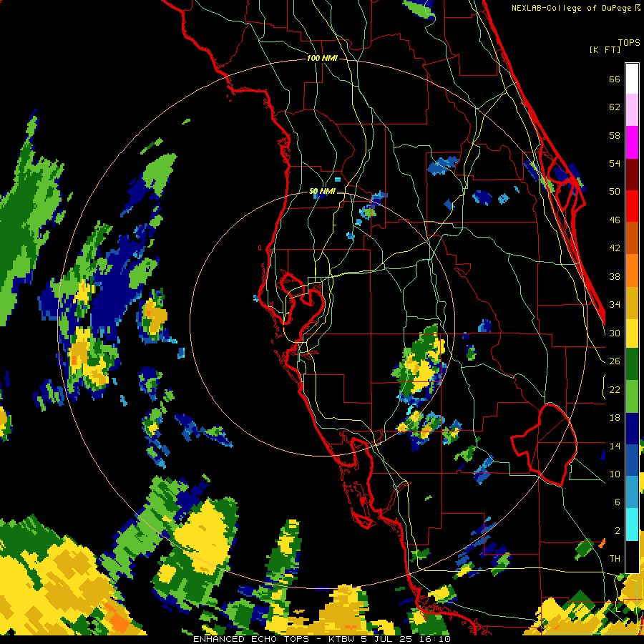Click the light pink 62 kft legend swatch
This screenshot has width=644, height=644.
point(632,109)
